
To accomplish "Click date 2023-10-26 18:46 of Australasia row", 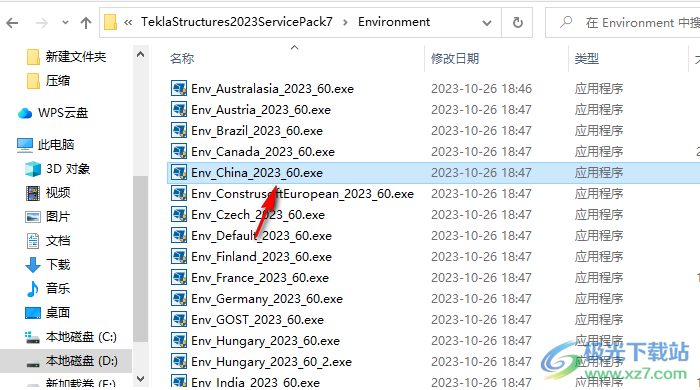I will (x=481, y=89).
